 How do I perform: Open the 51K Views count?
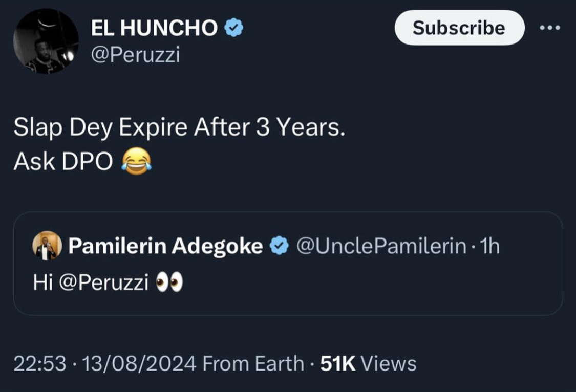coord(368,364)
